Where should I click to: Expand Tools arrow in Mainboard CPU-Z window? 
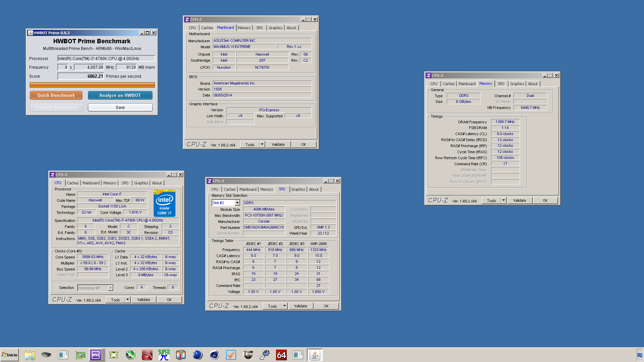(262, 145)
